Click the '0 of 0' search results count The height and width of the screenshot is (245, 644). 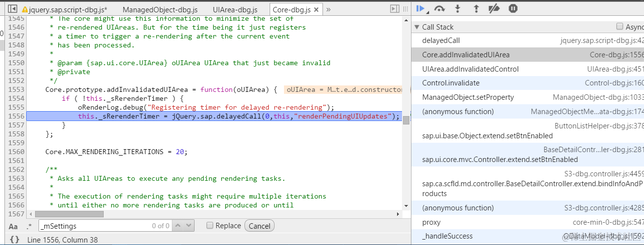pyautogui.click(x=161, y=226)
